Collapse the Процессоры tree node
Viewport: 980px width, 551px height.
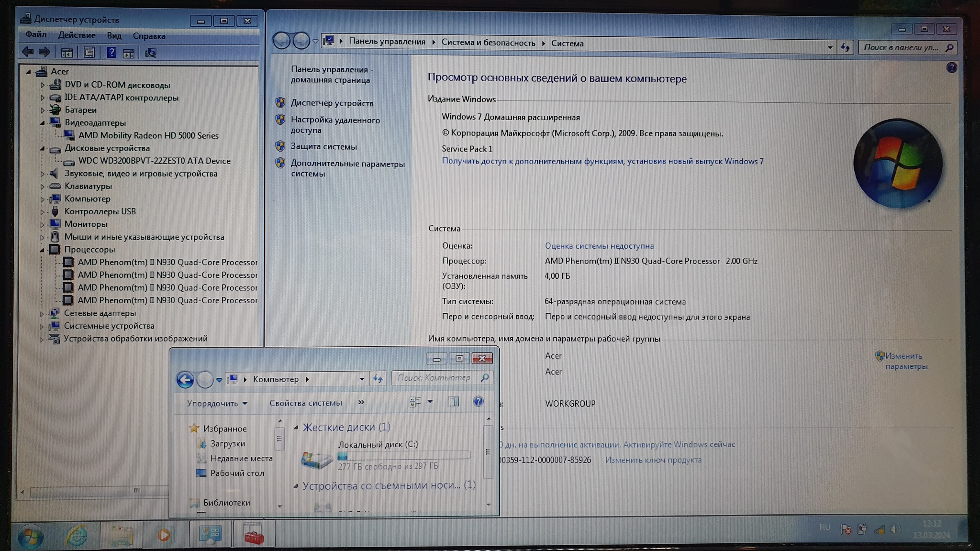pyautogui.click(x=42, y=250)
